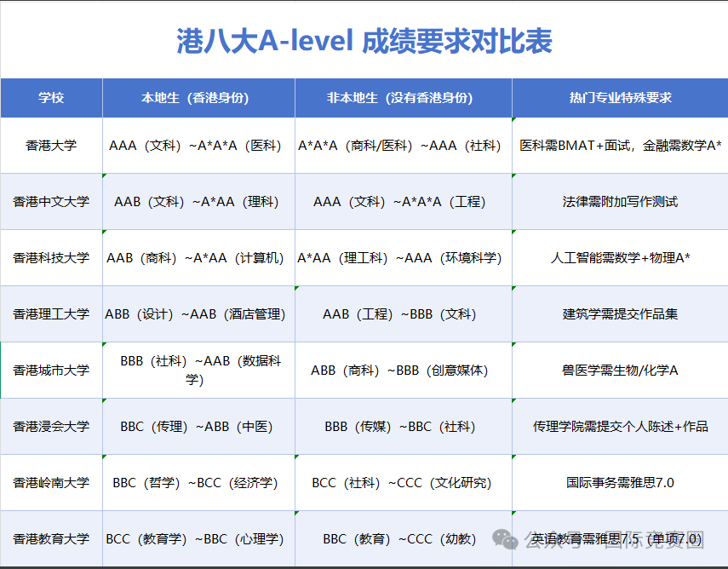Select cell AAA（文科）~A*A*A（工程）
Screen dimensions: 728x569
[x=404, y=202]
